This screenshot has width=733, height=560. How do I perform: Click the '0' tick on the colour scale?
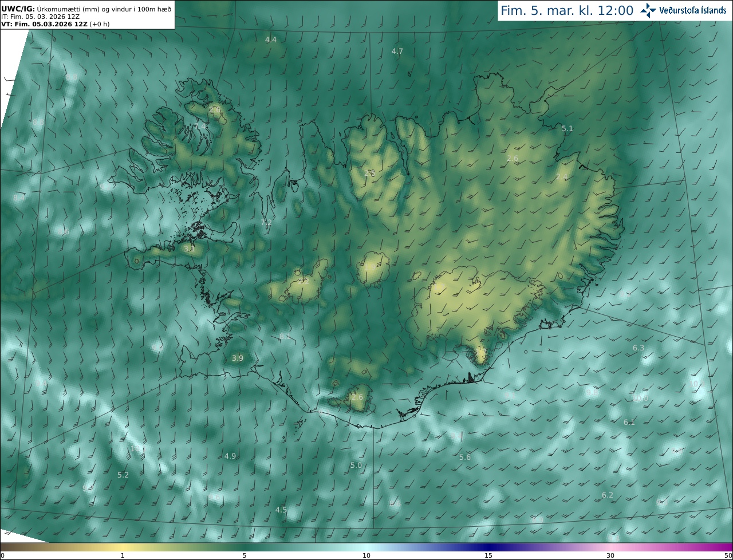(x=2, y=555)
